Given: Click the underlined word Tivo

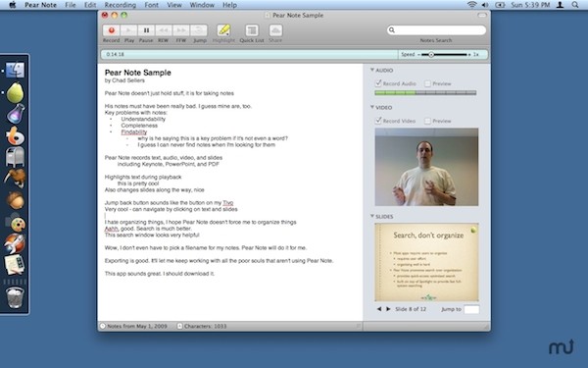Looking at the screenshot, I should point(228,203).
